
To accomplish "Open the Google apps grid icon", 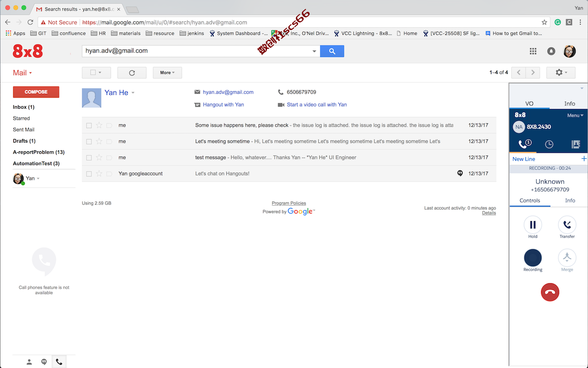I will click(533, 52).
